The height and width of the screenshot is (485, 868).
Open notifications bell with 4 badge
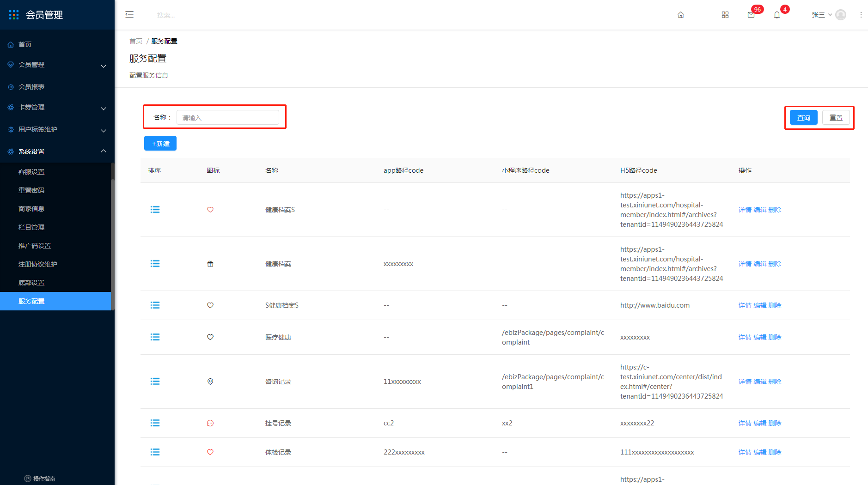(x=777, y=15)
